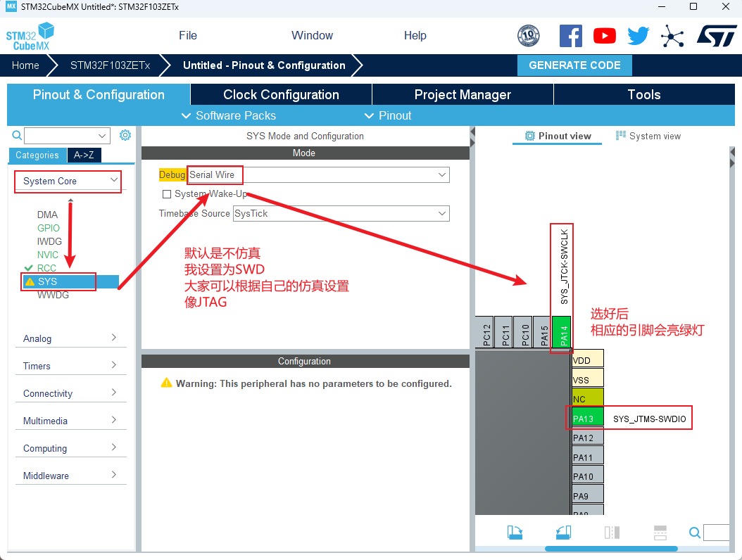
Task: Open the 10 years anniversary badge icon
Action: (529, 36)
